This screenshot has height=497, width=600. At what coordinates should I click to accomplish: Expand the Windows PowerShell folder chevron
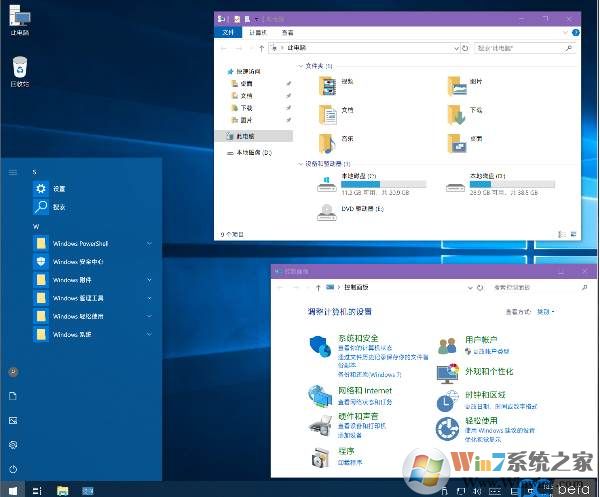click(x=149, y=243)
